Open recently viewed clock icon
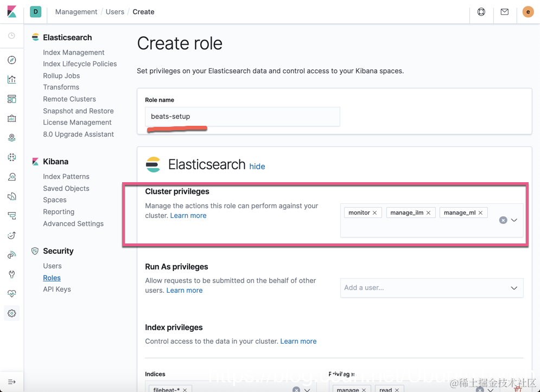540x392 pixels. point(12,36)
